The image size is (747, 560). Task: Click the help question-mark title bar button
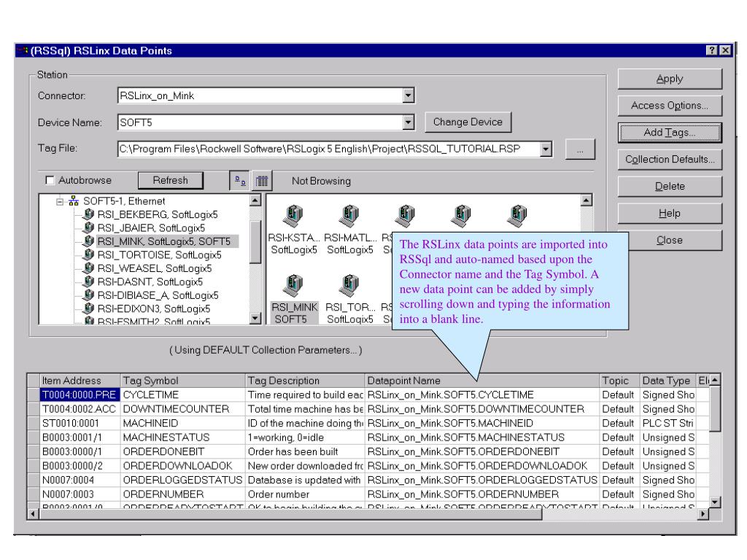711,50
